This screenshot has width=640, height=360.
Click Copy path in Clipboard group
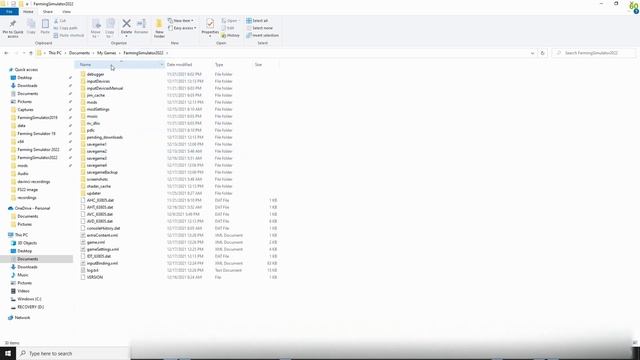(x=65, y=28)
